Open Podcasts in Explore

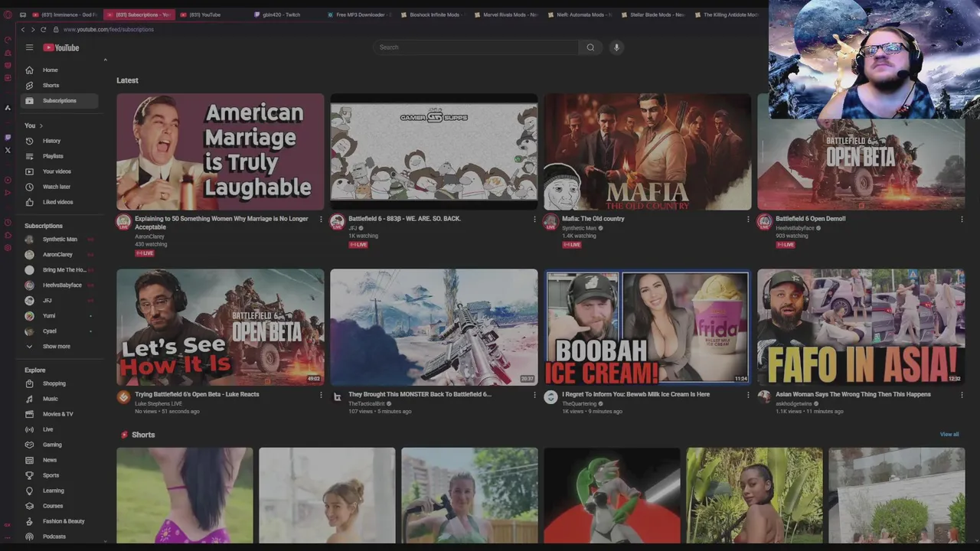click(60, 536)
